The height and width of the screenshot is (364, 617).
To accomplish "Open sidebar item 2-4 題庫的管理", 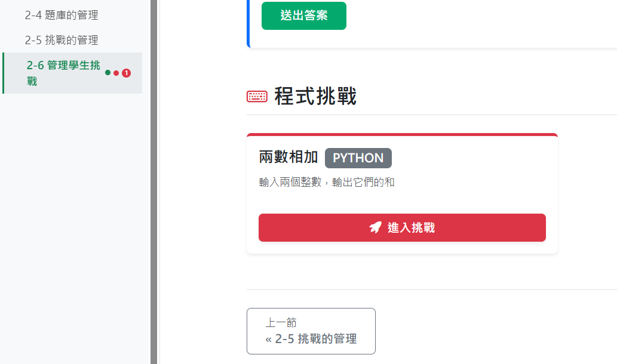I will 62,16.
